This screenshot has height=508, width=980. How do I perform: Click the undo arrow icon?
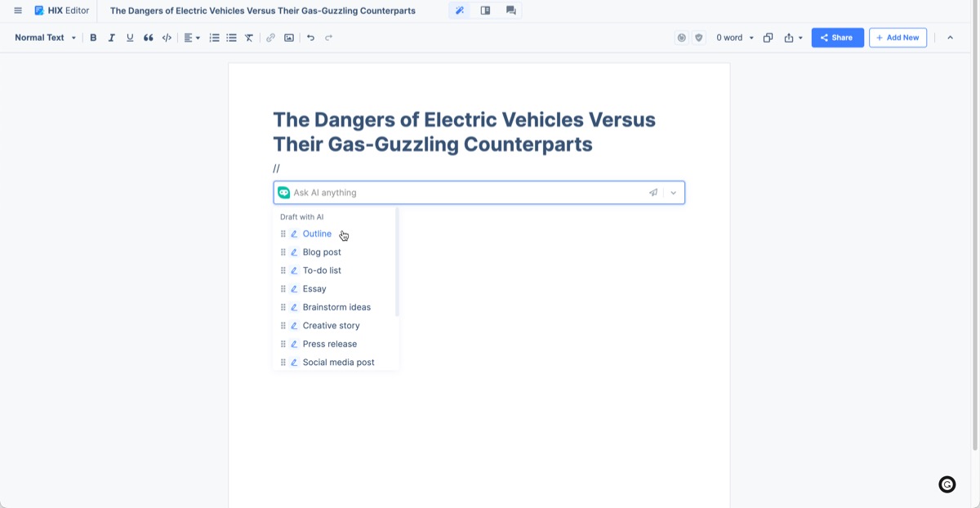point(310,37)
